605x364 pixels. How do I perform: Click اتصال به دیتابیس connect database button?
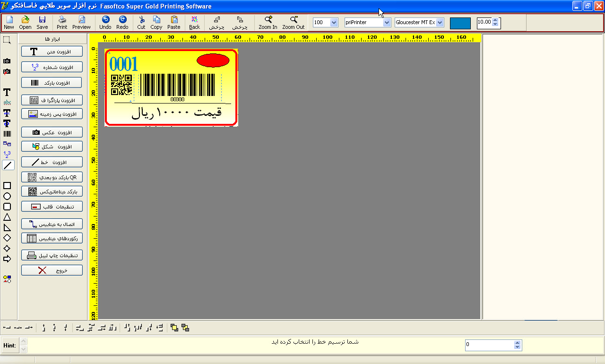click(52, 224)
